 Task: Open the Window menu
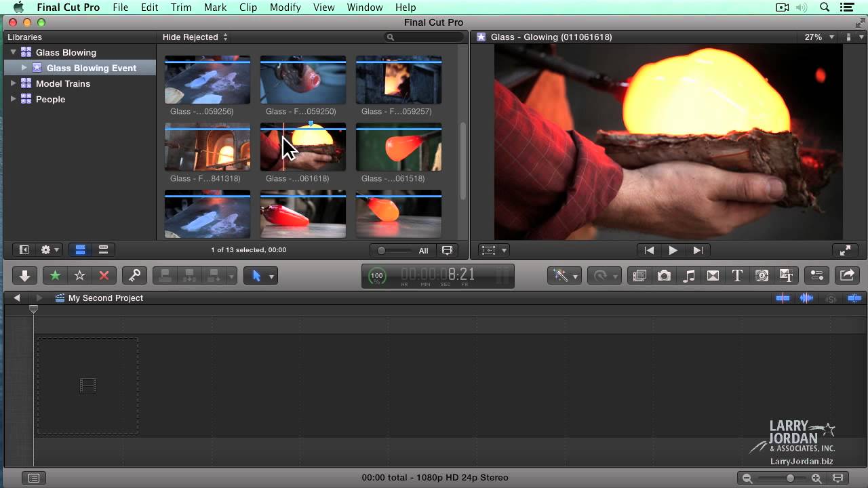(365, 7)
